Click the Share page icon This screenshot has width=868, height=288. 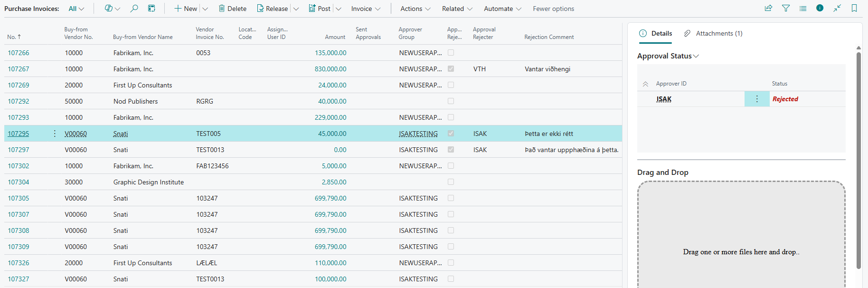pos(768,8)
